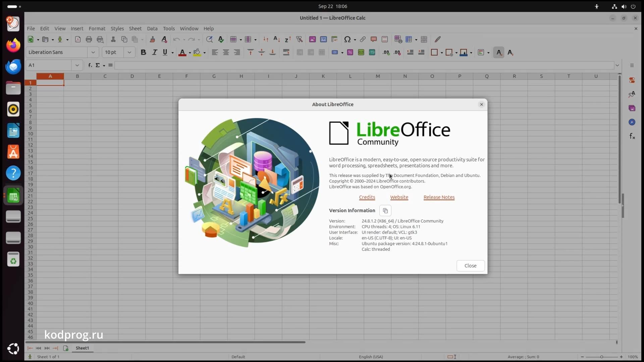Open sidebar Properties icon
The image size is (644, 362).
pos(632,80)
